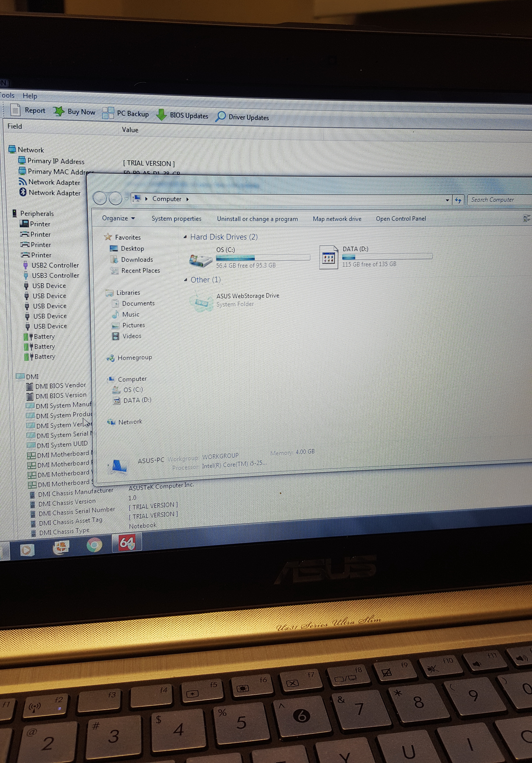Viewport: 532px width, 763px height.
Task: Click Uninstall or change a program
Action: click(x=257, y=219)
